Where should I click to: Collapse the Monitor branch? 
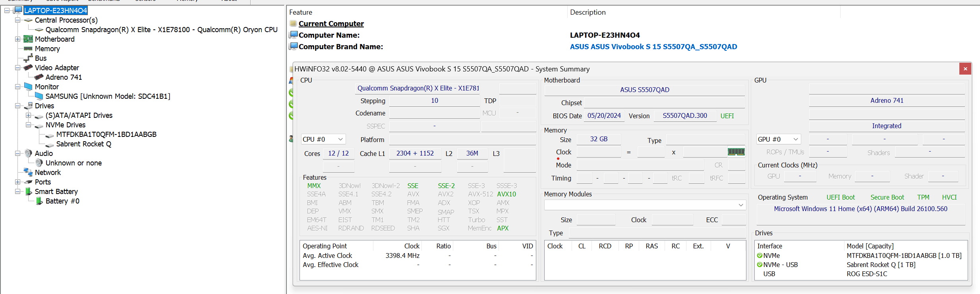pyautogui.click(x=17, y=86)
